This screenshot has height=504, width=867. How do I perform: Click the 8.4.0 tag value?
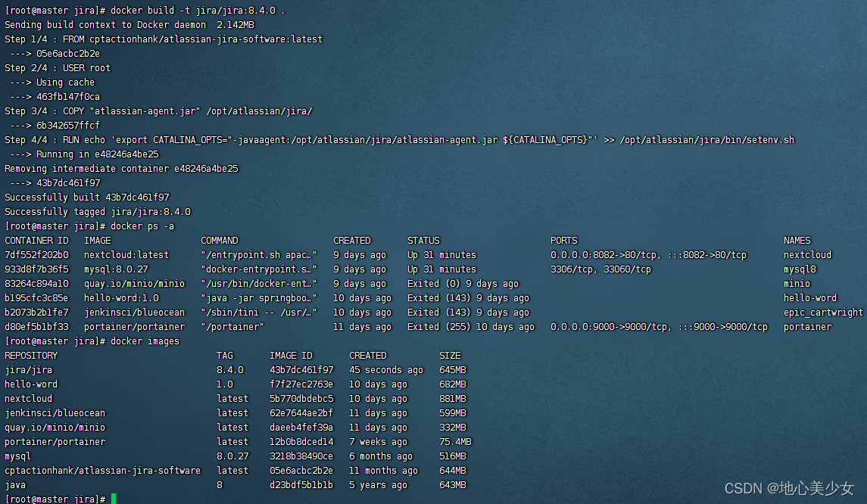[x=230, y=370]
